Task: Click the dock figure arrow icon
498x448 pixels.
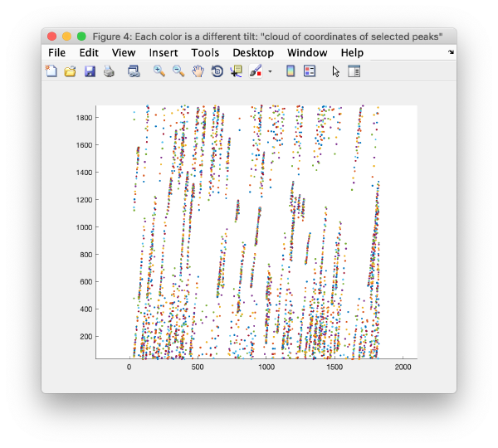Action: (x=451, y=52)
